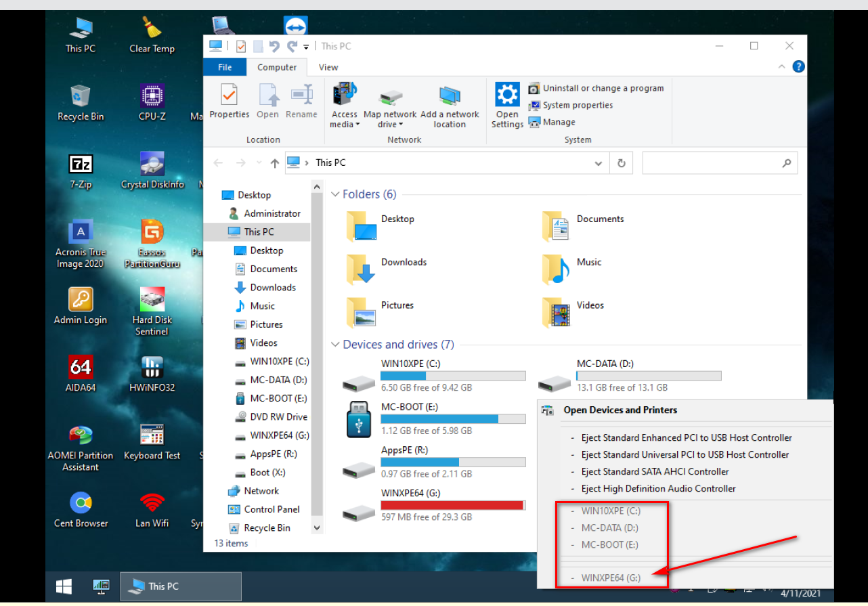Click the This PC address bar field
The height and width of the screenshot is (606, 868).
(x=447, y=163)
